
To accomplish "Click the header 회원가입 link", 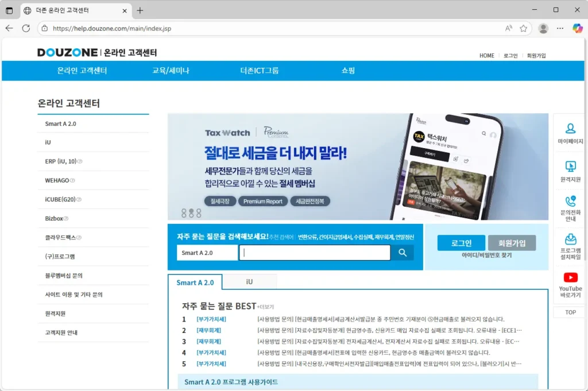I will coord(536,56).
